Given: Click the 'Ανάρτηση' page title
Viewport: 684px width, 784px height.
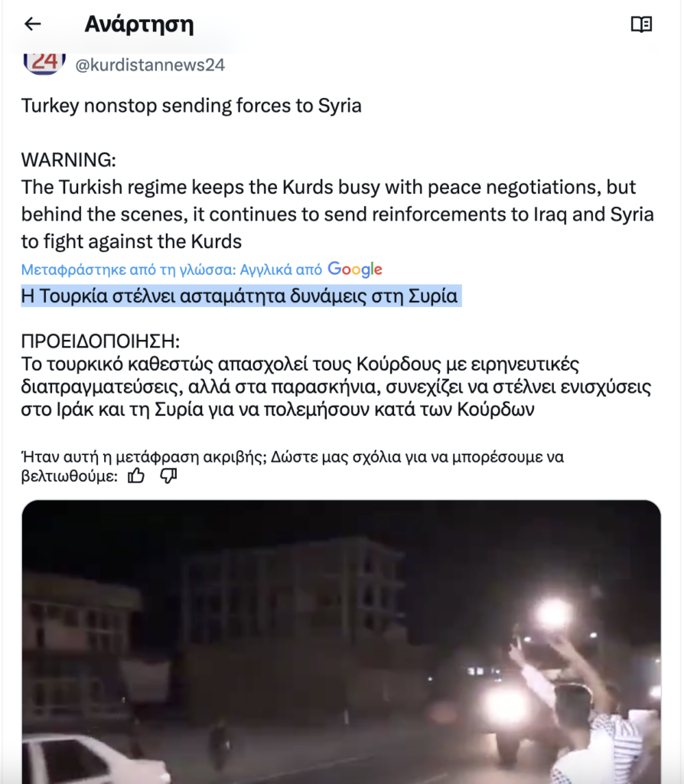Looking at the screenshot, I should 139,24.
